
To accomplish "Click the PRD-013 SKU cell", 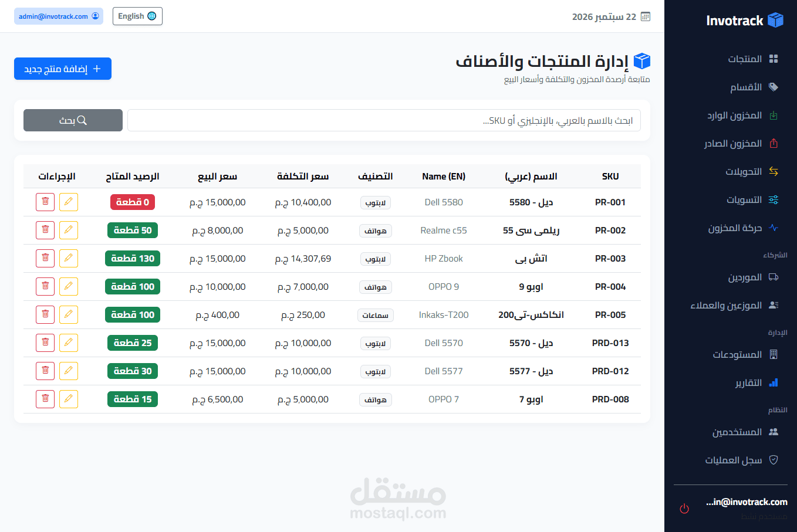I will 610,343.
